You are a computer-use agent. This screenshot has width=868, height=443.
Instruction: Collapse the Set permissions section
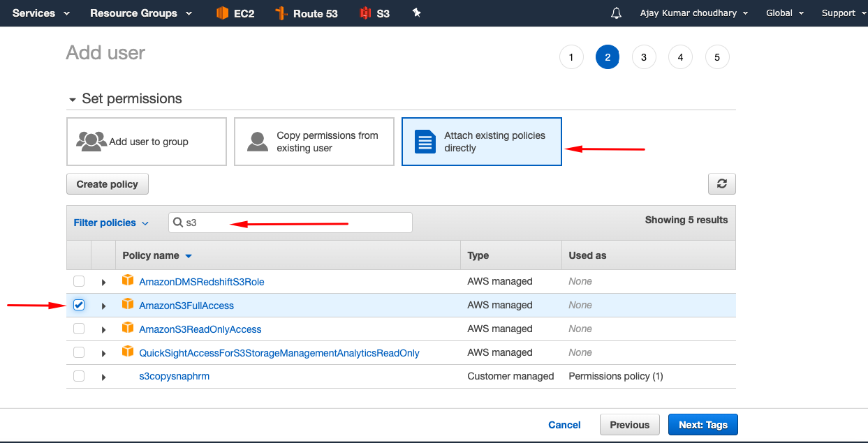coord(72,100)
